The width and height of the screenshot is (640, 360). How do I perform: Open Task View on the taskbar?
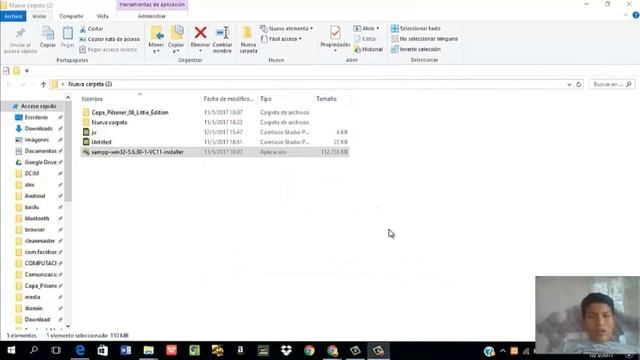tap(56, 350)
